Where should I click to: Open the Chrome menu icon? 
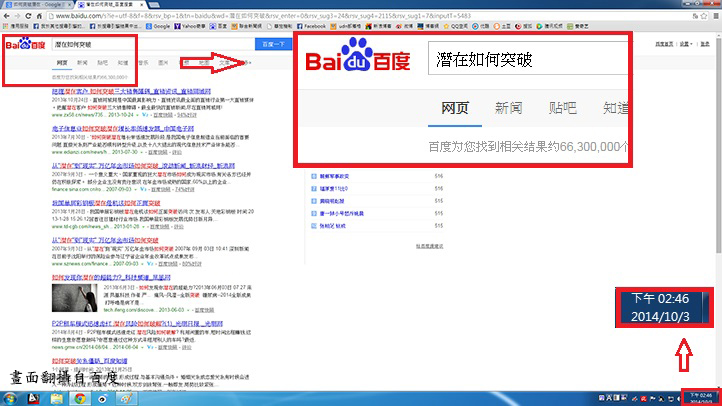(716, 16)
